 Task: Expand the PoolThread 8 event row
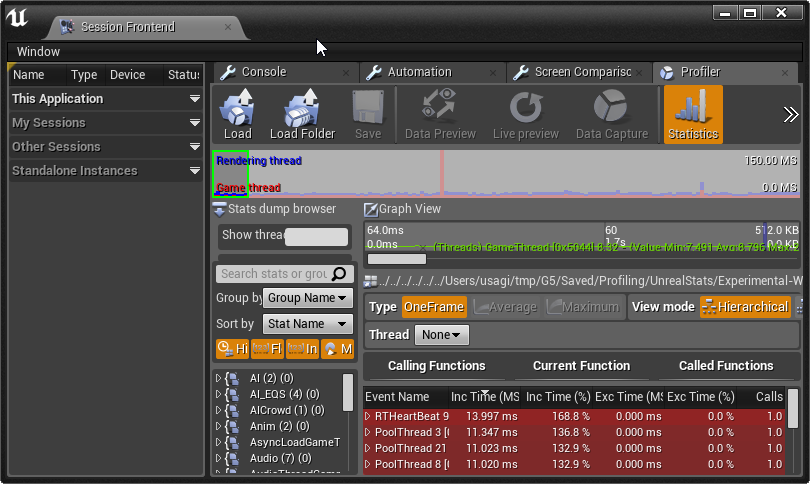click(x=368, y=464)
